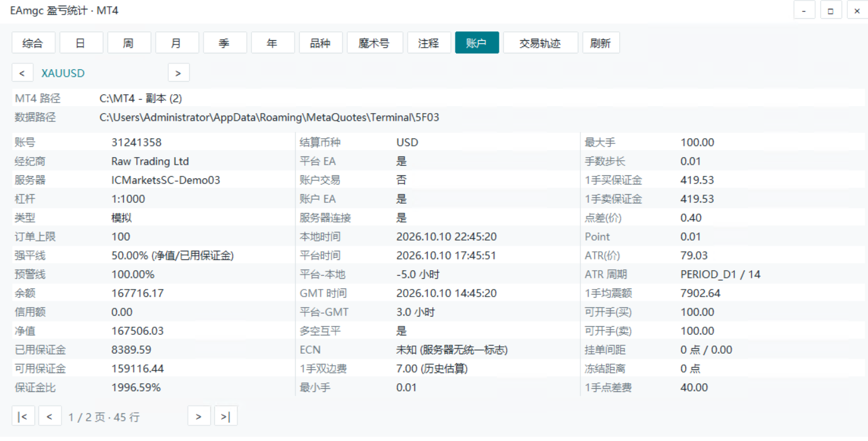Click ECN value 未知 (服务器无统一标志)
The width and height of the screenshot is (868, 441).
pyautogui.click(x=452, y=350)
